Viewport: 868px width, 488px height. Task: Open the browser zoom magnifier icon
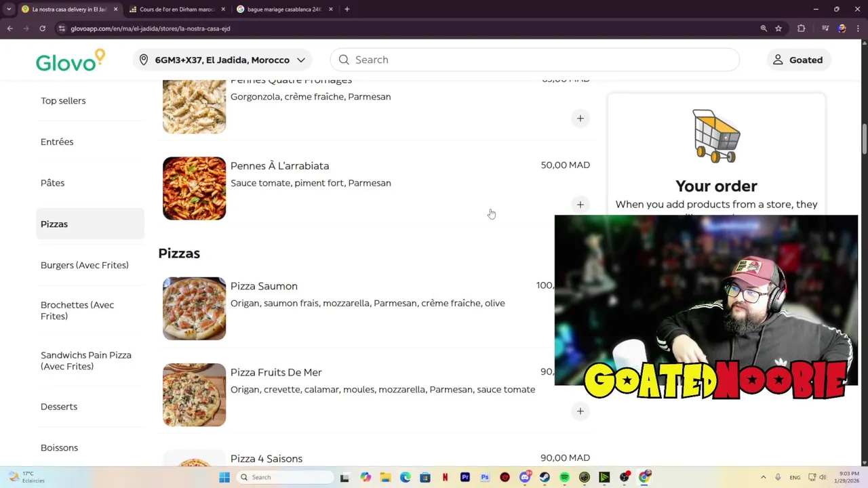[764, 28]
